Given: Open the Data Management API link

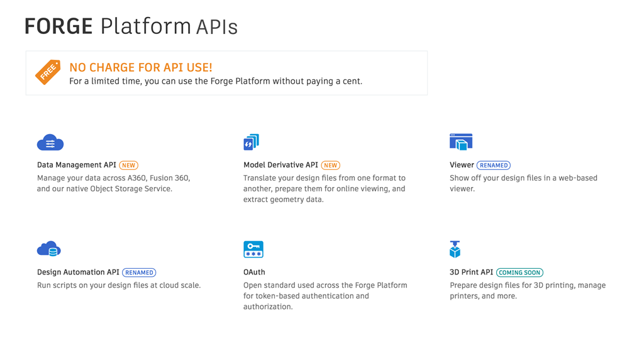Looking at the screenshot, I should (x=77, y=165).
